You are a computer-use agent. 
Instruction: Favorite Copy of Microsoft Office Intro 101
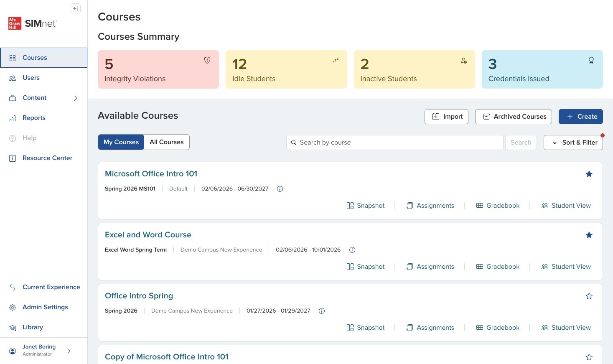(589, 357)
